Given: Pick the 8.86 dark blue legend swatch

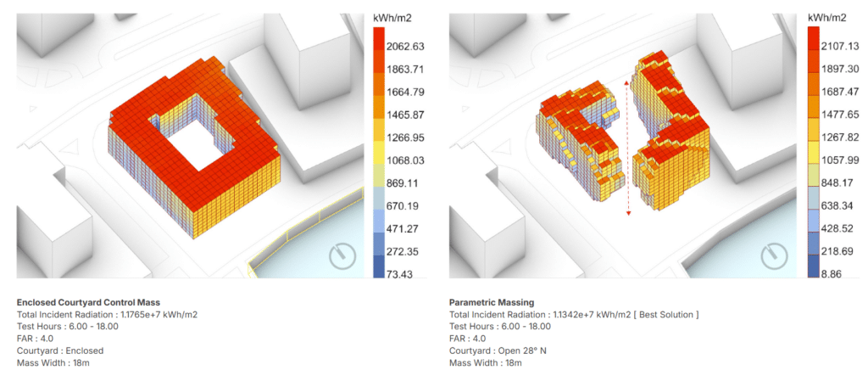Looking at the screenshot, I should (x=813, y=272).
